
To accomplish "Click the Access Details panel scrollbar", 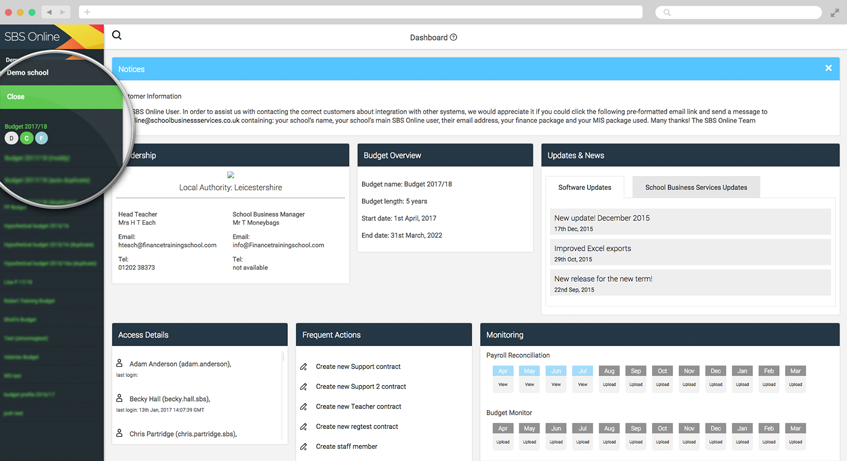I will [283, 358].
